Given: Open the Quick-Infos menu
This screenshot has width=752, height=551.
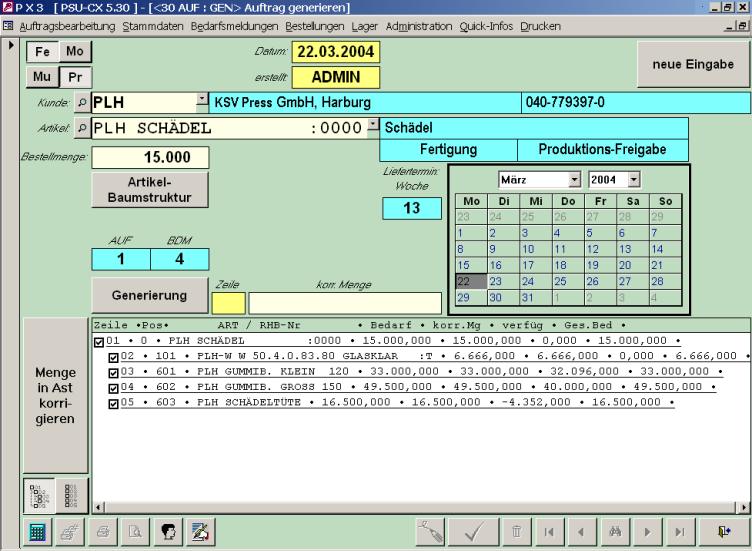Looking at the screenshot, I should pos(486,24).
